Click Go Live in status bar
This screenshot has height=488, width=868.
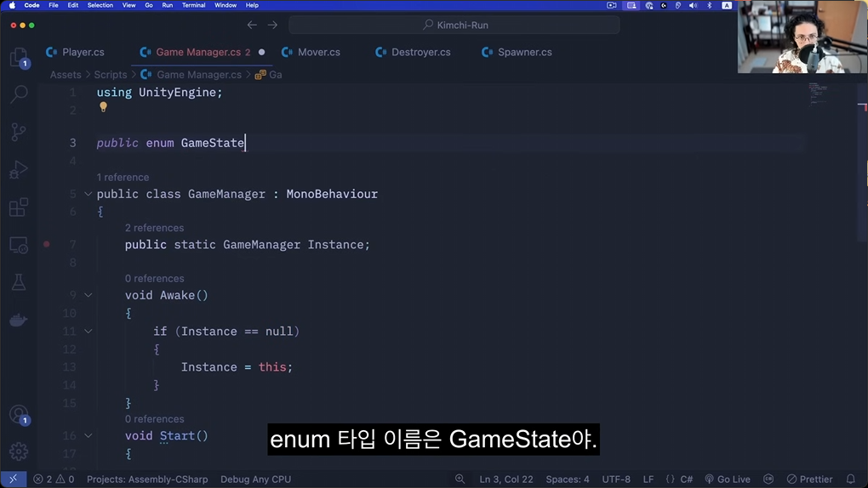tap(728, 479)
